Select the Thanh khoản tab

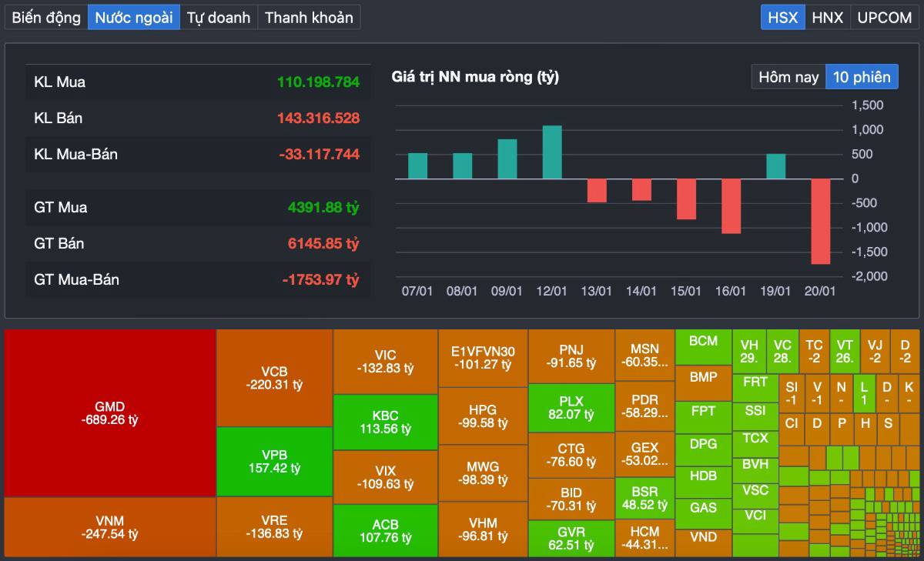pyautogui.click(x=308, y=17)
